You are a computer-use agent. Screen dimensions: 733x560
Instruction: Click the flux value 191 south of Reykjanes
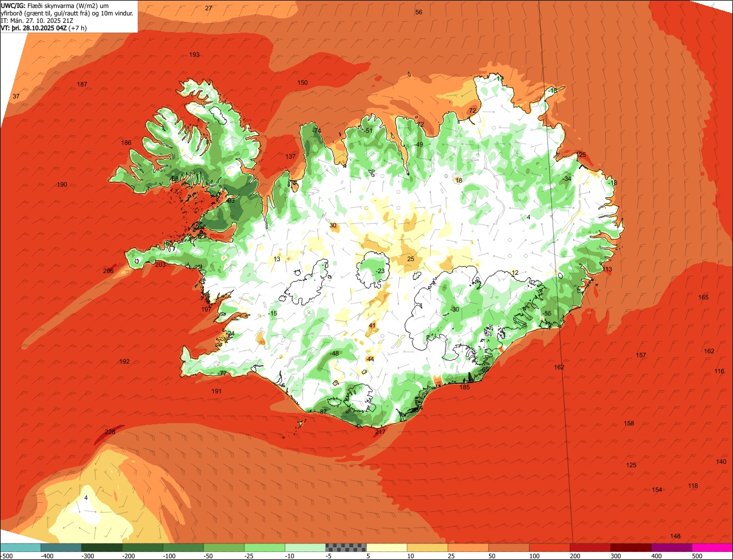click(x=216, y=391)
